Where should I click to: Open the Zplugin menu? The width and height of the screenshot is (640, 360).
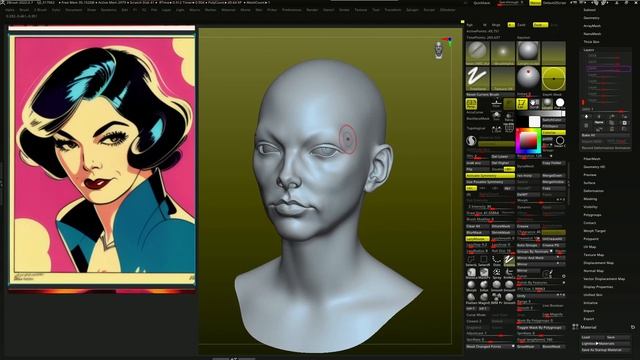tap(413, 10)
